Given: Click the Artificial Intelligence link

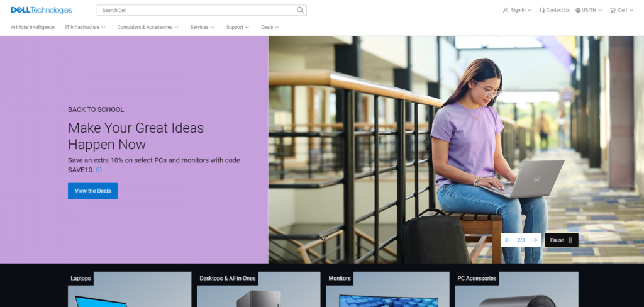Looking at the screenshot, I should [33, 27].
